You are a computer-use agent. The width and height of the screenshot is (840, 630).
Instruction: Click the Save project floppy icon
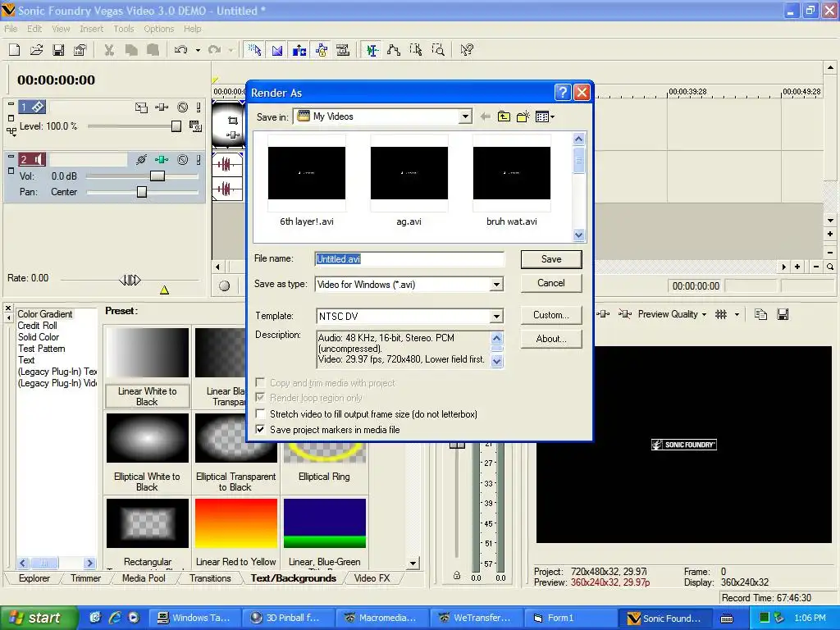click(58, 50)
